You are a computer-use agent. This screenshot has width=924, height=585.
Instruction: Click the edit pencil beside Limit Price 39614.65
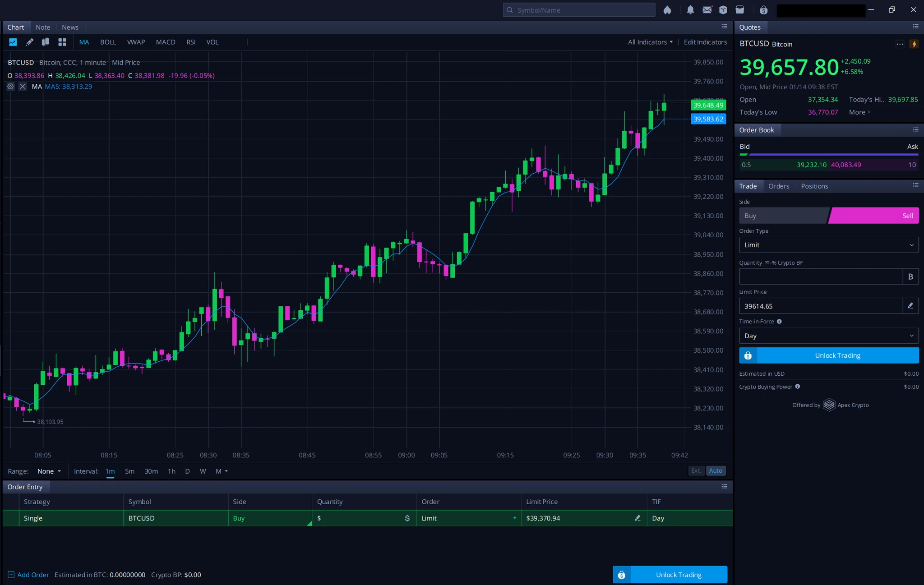click(x=910, y=306)
